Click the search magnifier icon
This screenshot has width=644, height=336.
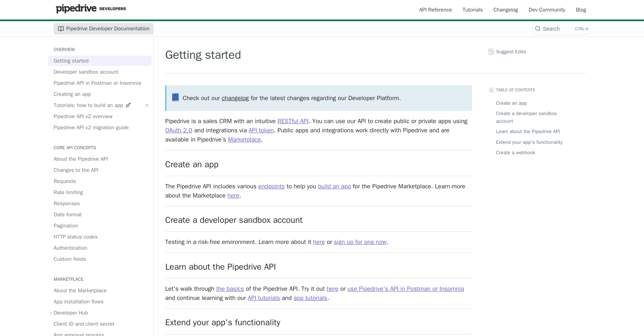click(537, 29)
